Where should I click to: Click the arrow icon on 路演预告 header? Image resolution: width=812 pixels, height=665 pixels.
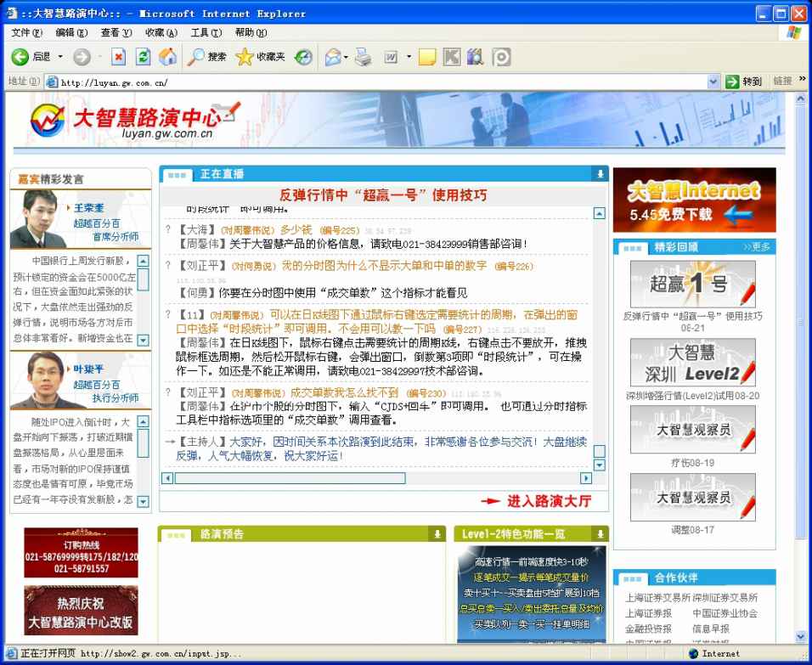pos(437,534)
